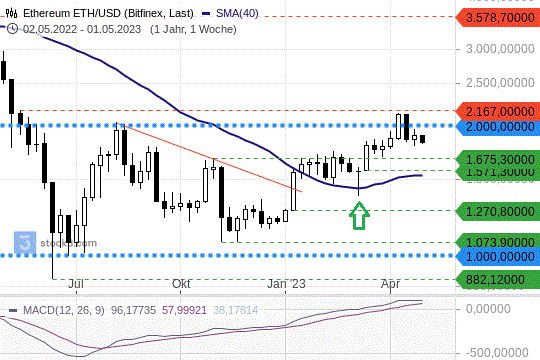Click the Jul time axis label
The height and width of the screenshot is (360, 540).
tap(76, 284)
